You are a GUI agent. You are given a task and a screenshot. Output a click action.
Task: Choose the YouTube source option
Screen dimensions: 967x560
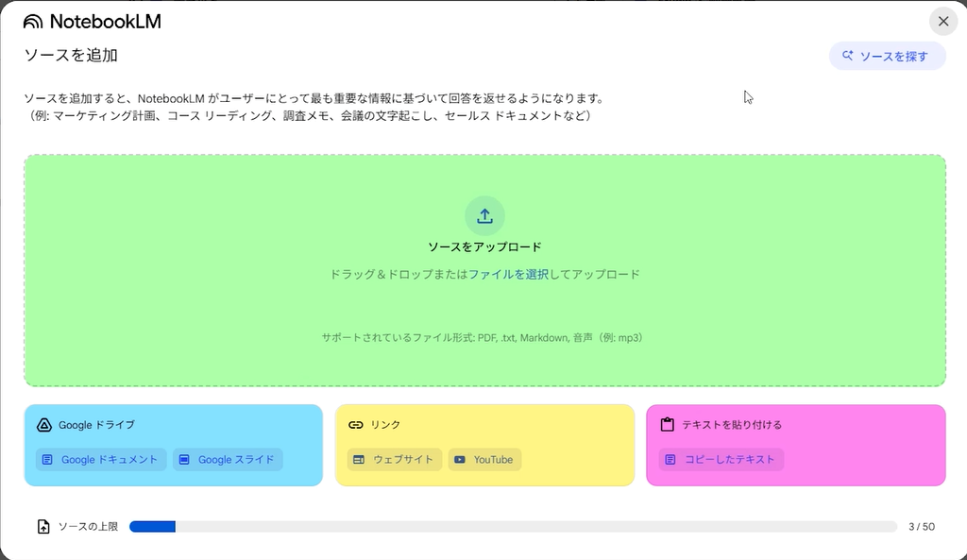(x=484, y=460)
